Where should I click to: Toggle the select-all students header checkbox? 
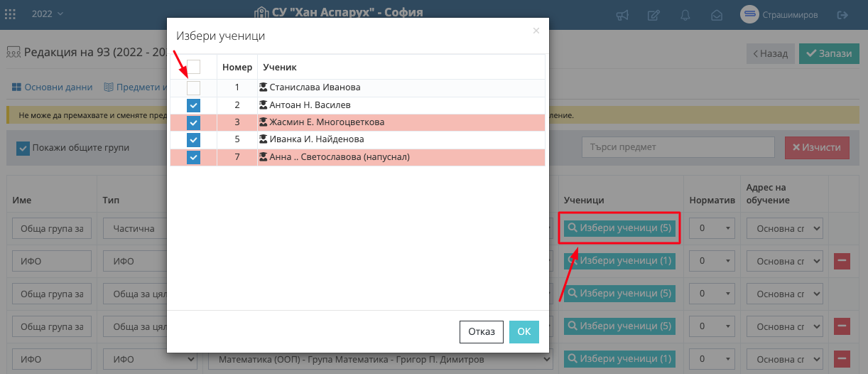click(193, 67)
